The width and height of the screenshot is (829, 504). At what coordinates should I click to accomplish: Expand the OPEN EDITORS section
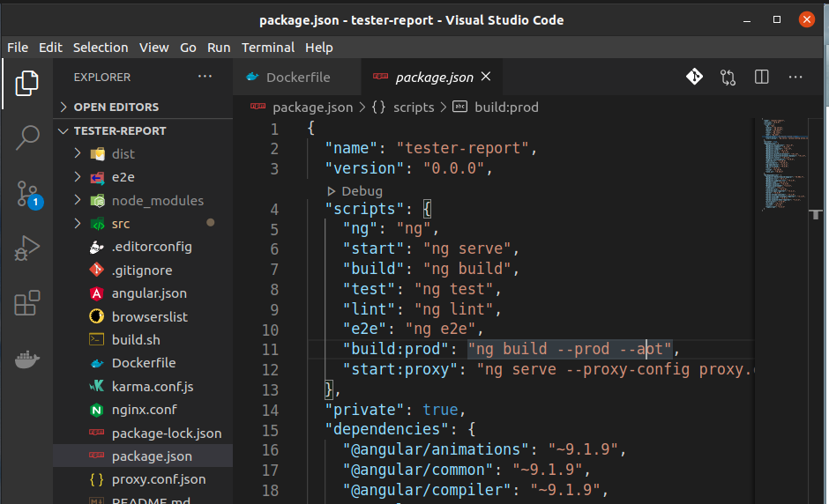click(x=63, y=107)
